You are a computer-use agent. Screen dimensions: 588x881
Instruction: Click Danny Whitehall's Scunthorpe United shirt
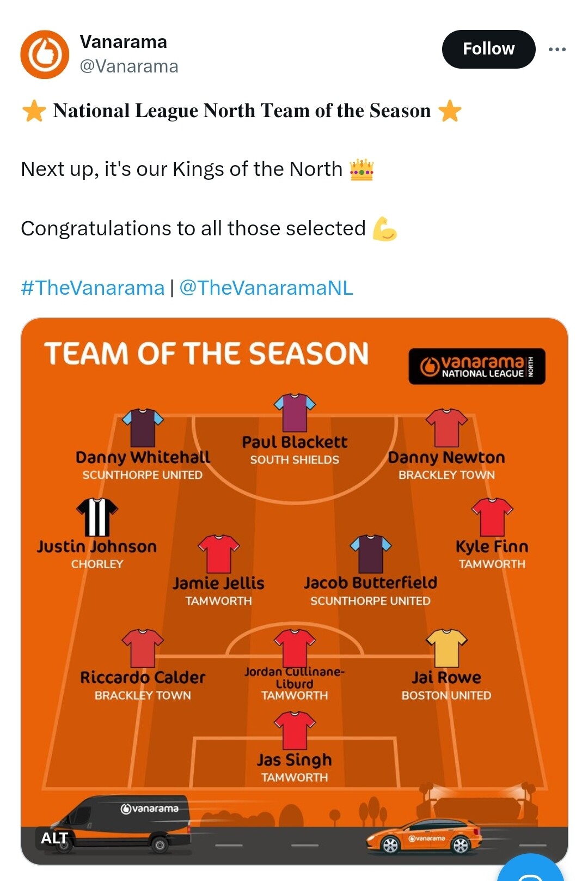coord(143,428)
